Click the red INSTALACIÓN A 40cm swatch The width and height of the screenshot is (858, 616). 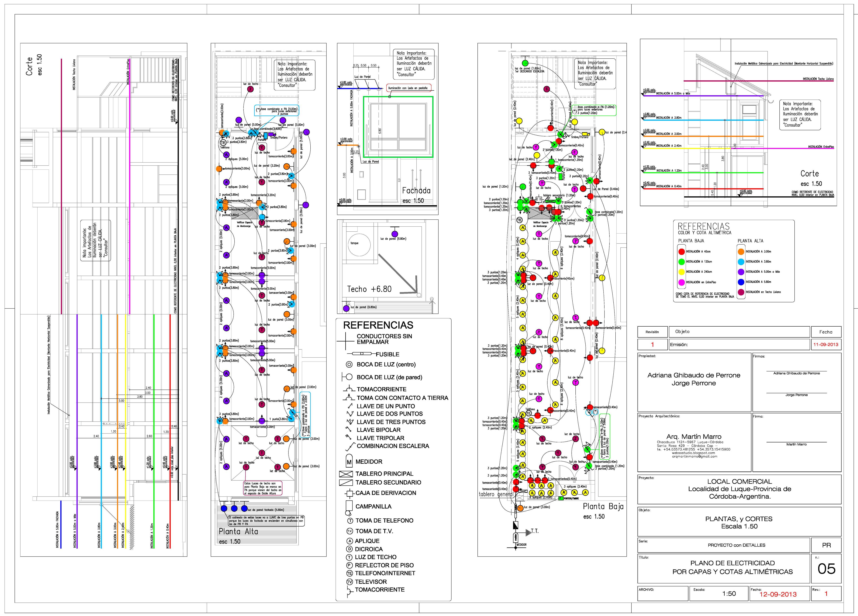tap(681, 252)
